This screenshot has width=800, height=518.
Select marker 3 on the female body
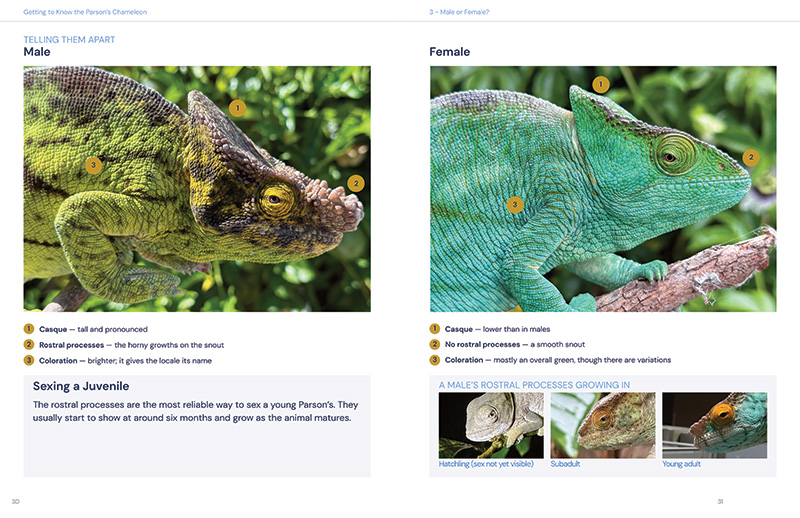point(515,205)
